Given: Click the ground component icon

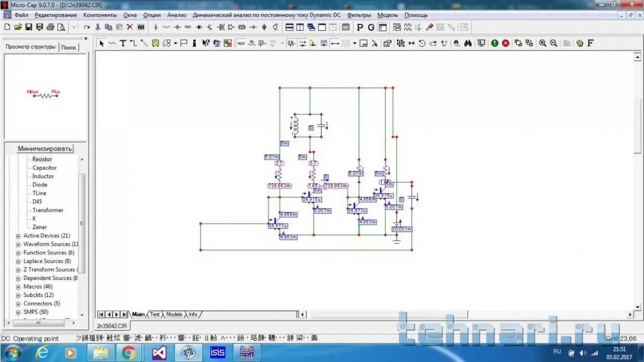Looking at the screenshot, I should (x=156, y=27).
